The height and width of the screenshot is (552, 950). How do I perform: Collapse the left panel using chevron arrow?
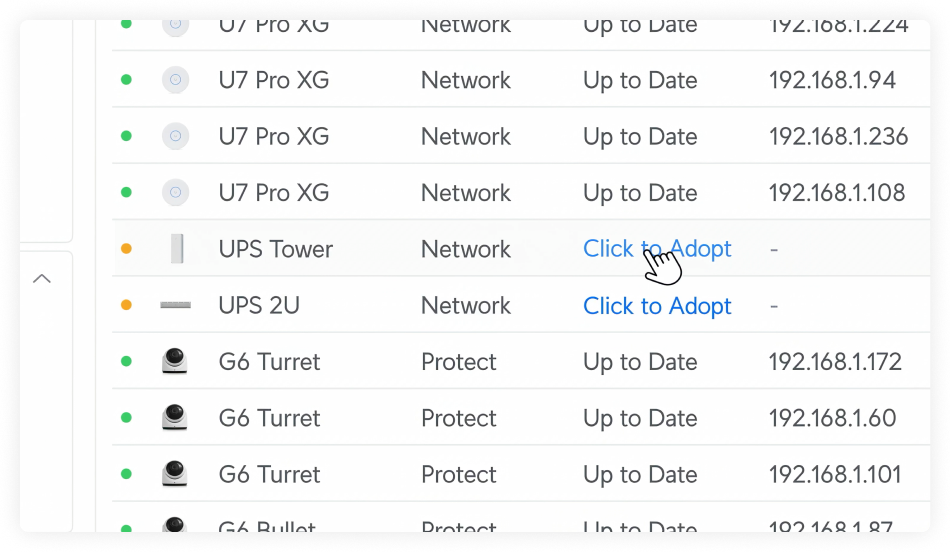click(x=42, y=279)
